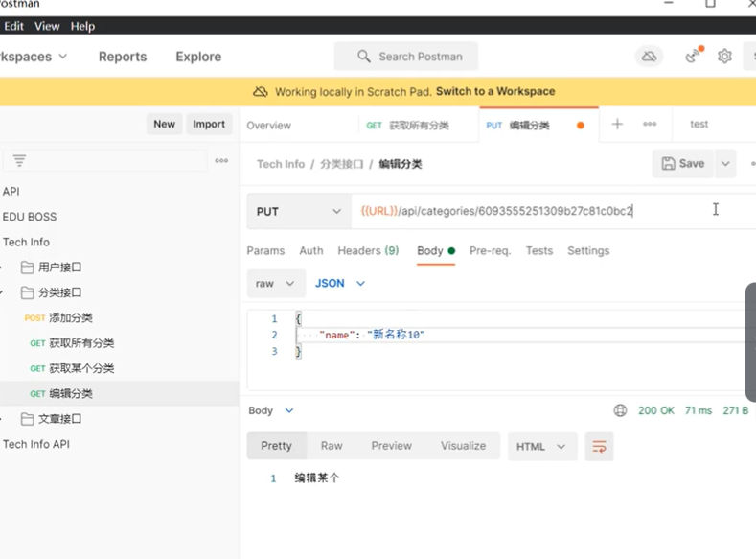The image size is (756, 559).
Task: Select the GET 获取某个分类 request
Action: [72, 368]
